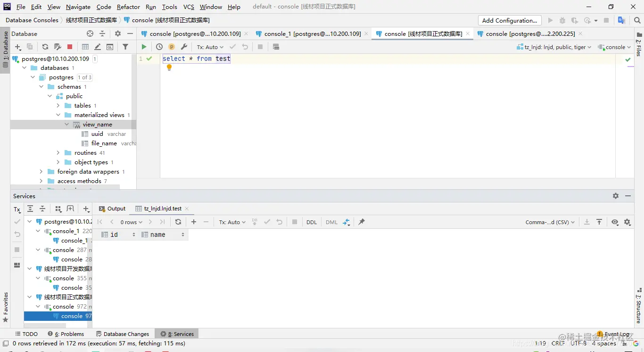This screenshot has width=644, height=352.
Task: Show DDL of the result table
Action: pos(312,222)
